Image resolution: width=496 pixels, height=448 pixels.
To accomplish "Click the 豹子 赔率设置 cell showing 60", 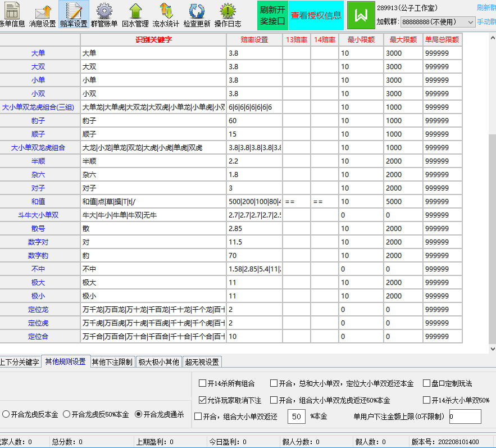I will coord(254,121).
